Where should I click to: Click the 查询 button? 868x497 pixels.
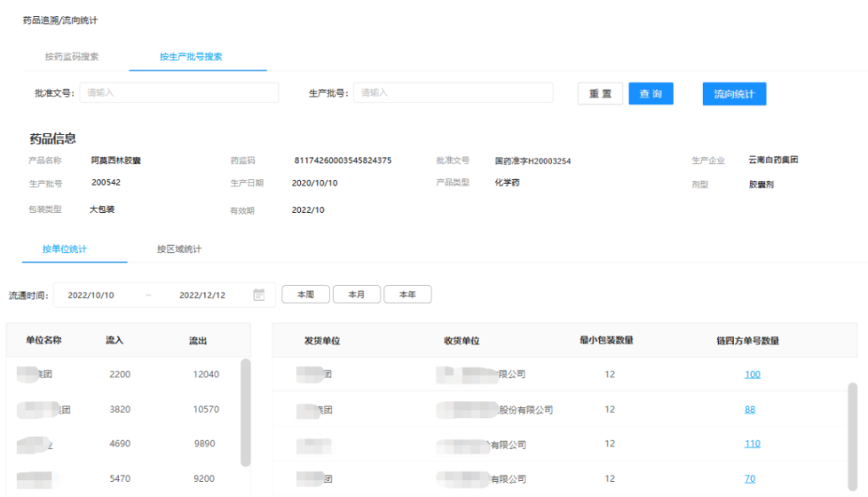tap(651, 93)
